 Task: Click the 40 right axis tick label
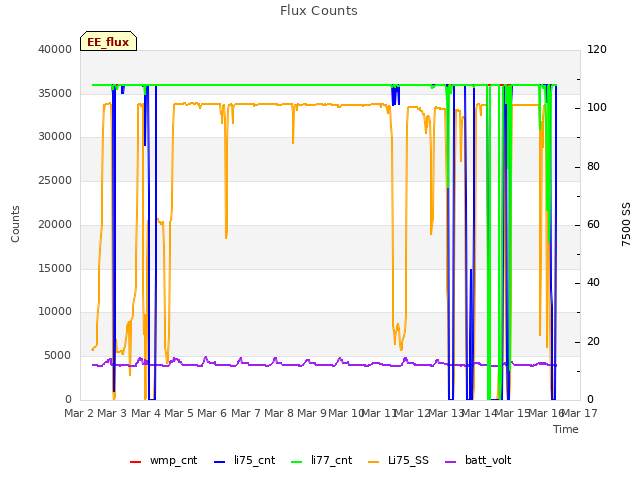pos(593,283)
